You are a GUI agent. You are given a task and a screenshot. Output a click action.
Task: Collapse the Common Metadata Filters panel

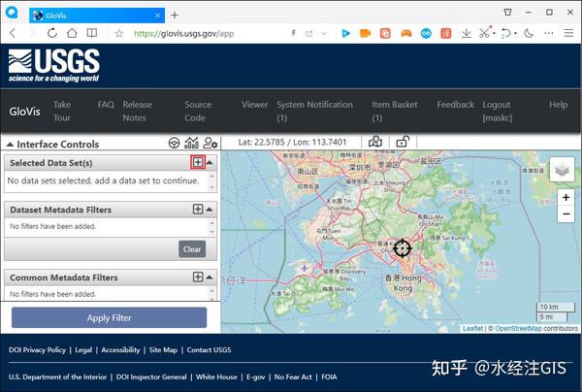tap(210, 277)
